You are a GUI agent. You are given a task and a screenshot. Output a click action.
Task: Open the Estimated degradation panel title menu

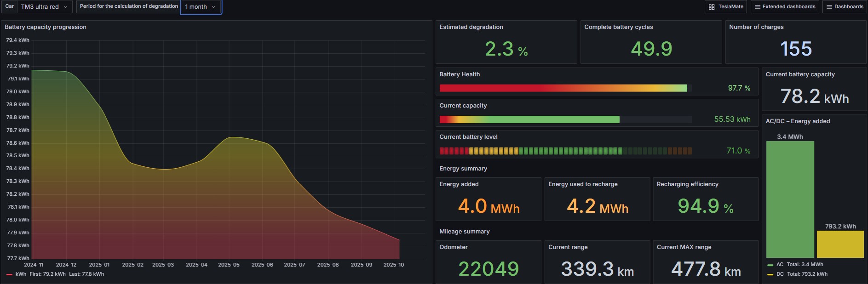(471, 27)
